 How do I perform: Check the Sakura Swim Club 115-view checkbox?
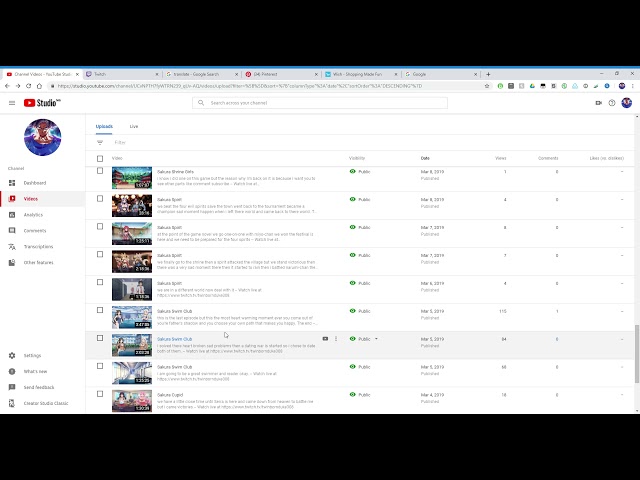[x=100, y=310]
